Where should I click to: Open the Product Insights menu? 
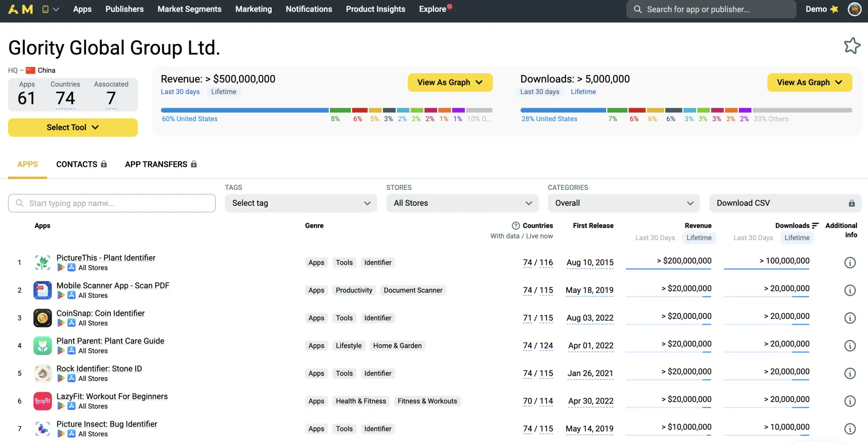[x=376, y=9]
